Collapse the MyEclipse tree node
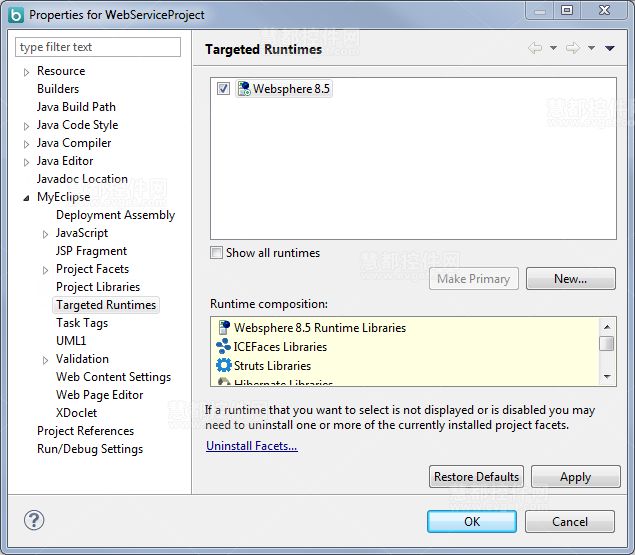Viewport: 635px width, 555px height. [26, 198]
